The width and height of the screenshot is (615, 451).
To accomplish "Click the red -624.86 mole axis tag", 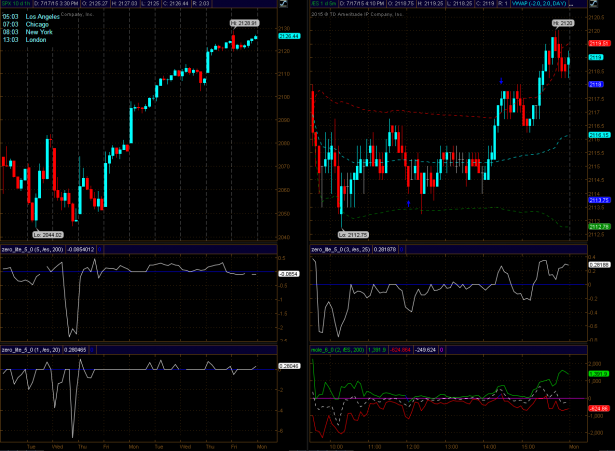I will point(599,409).
